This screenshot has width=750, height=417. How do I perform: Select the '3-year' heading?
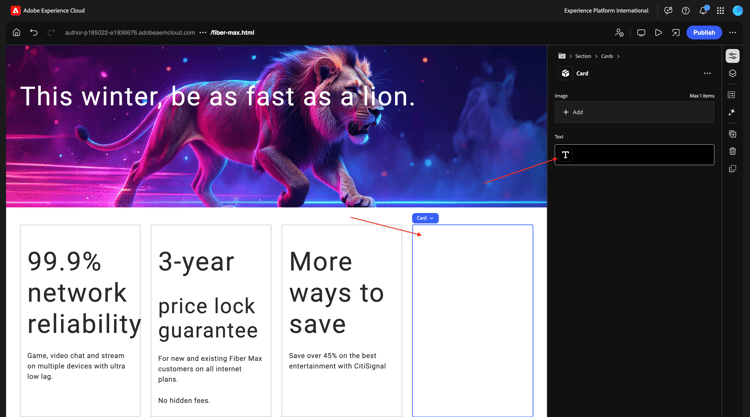[196, 262]
